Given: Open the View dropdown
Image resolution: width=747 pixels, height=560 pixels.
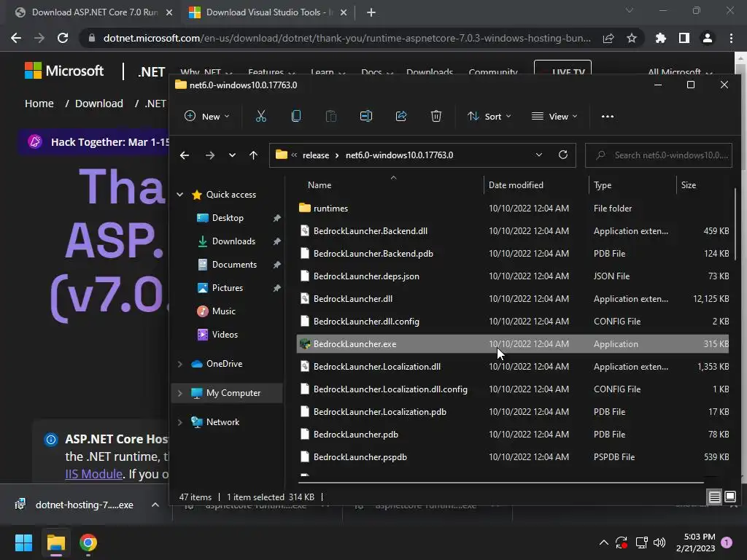Looking at the screenshot, I should point(554,116).
